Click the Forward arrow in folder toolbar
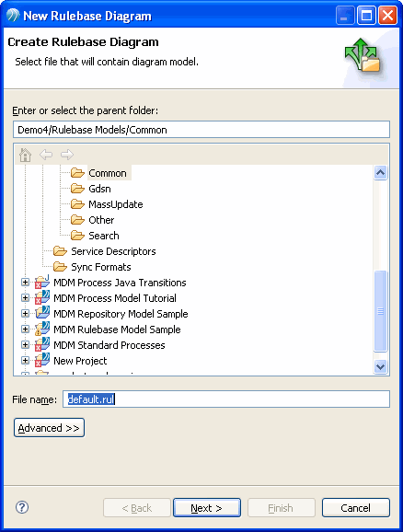The image size is (403, 532). tap(67, 155)
